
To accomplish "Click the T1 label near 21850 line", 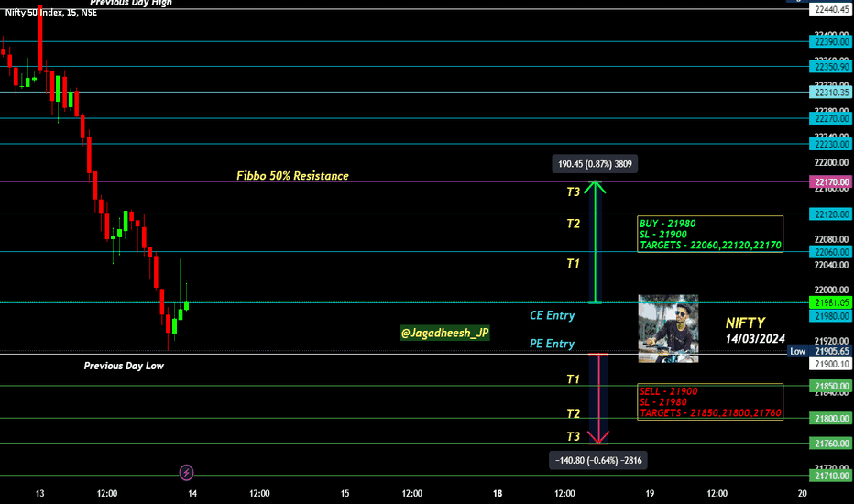I will coord(573,379).
